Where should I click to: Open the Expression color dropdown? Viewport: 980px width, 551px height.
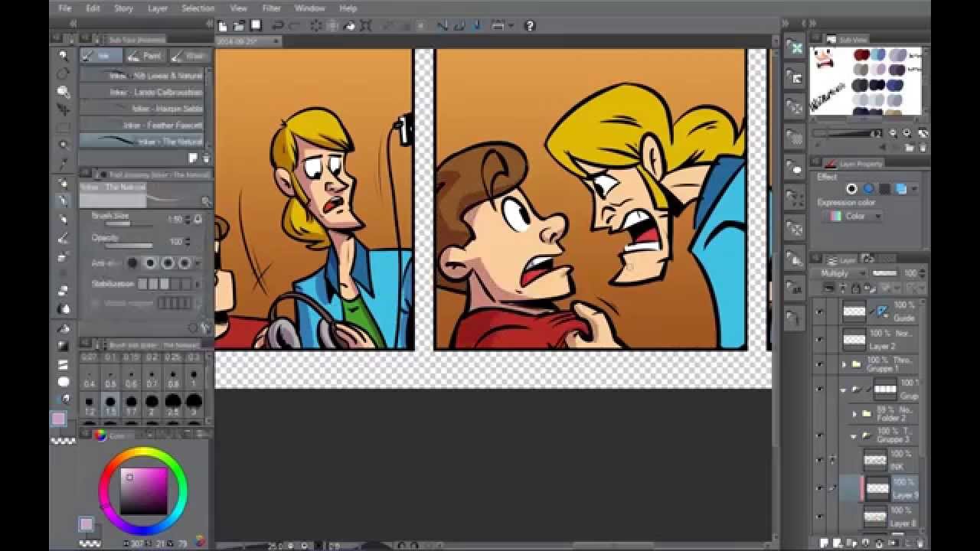[852, 217]
